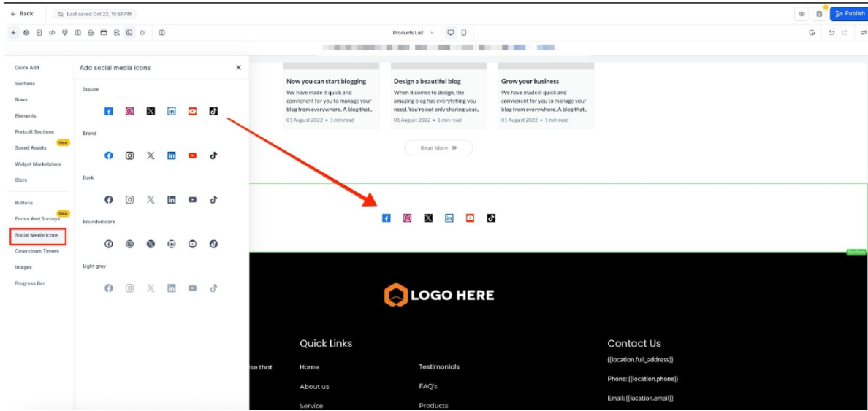Pick the Dark style LinkedIn icon
868x411 pixels.
pos(172,200)
